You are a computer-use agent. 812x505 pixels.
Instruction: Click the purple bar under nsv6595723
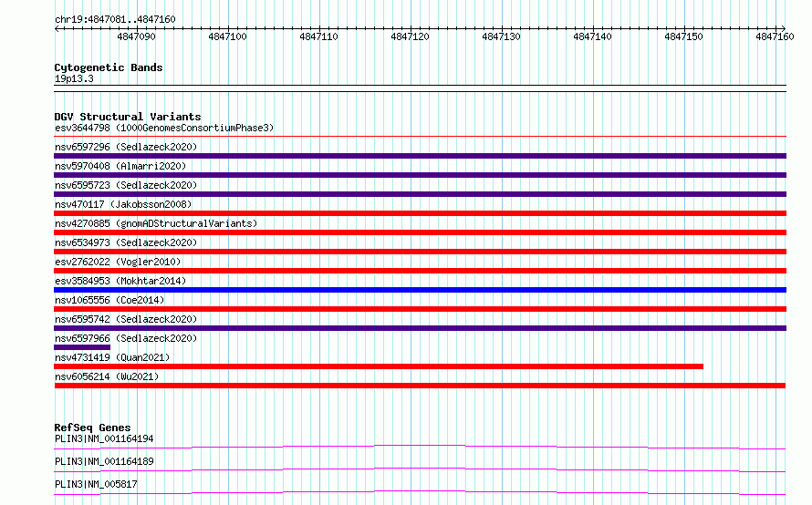tap(420, 194)
